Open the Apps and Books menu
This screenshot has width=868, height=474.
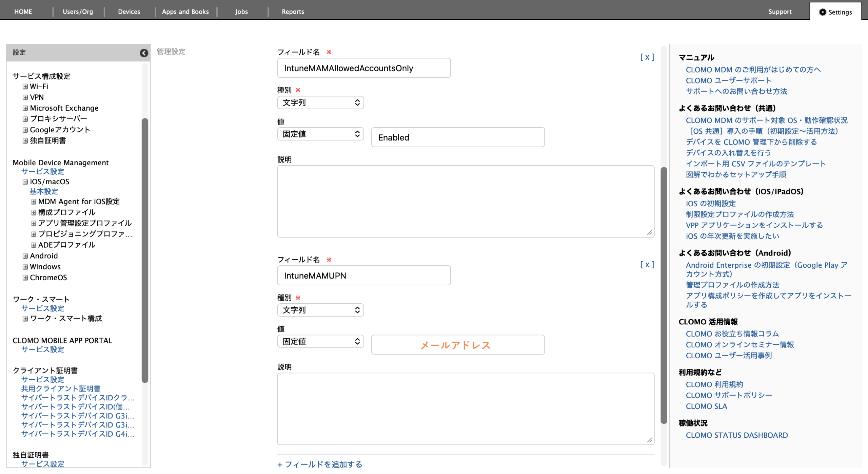[x=185, y=12]
